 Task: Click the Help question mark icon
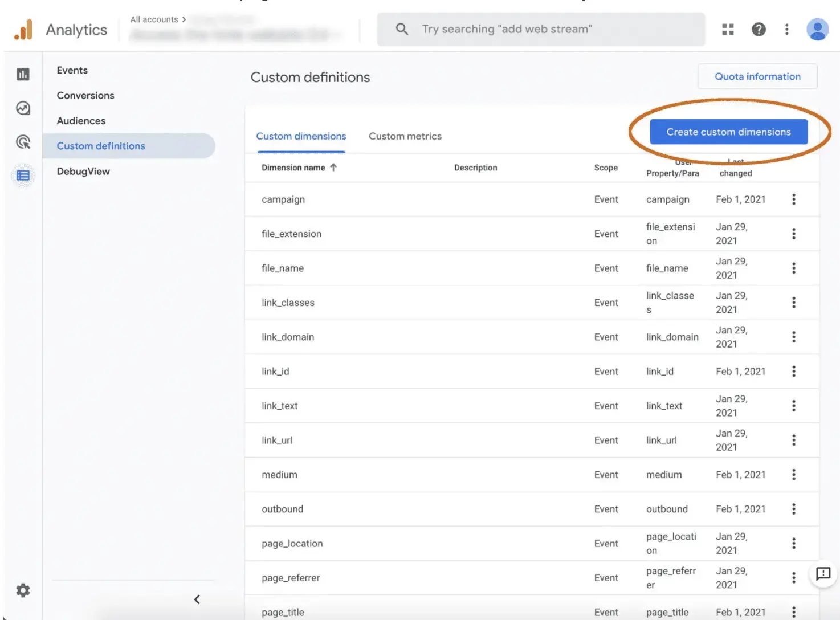759,29
